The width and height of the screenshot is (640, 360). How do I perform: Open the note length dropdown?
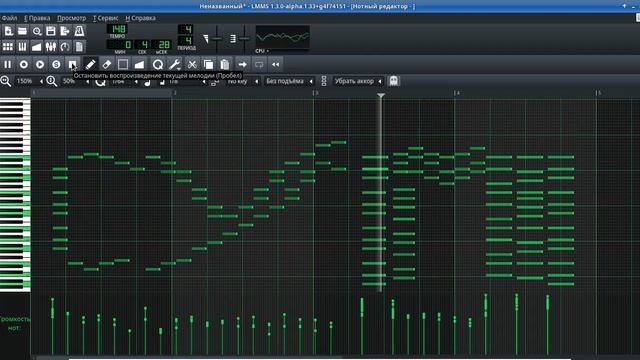[187, 82]
